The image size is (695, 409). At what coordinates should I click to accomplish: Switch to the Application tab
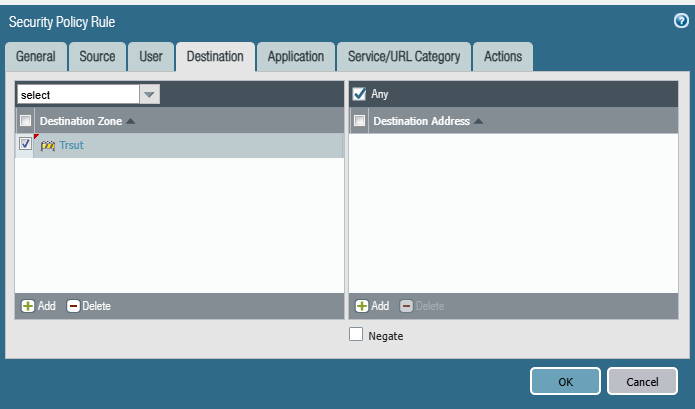pyautogui.click(x=296, y=57)
